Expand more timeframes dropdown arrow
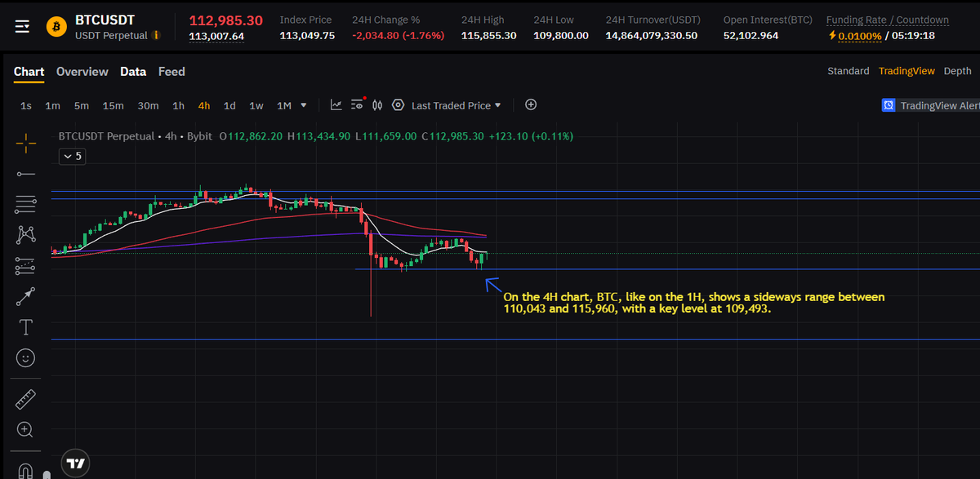980x479 pixels. tap(304, 105)
